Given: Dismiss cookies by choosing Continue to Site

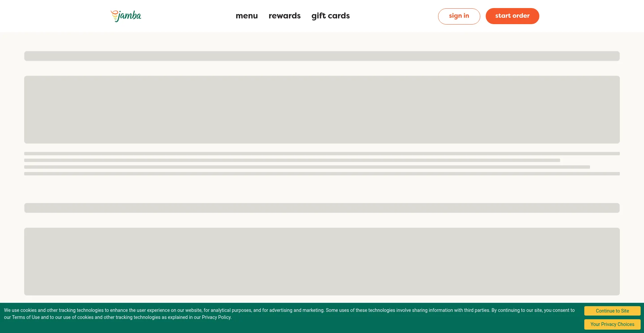Looking at the screenshot, I should pyautogui.click(x=612, y=311).
